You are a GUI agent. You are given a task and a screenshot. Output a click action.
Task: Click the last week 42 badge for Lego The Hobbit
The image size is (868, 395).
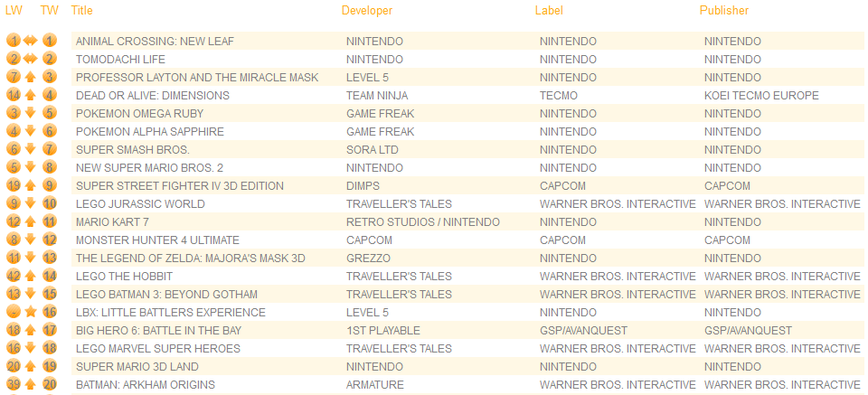point(14,276)
